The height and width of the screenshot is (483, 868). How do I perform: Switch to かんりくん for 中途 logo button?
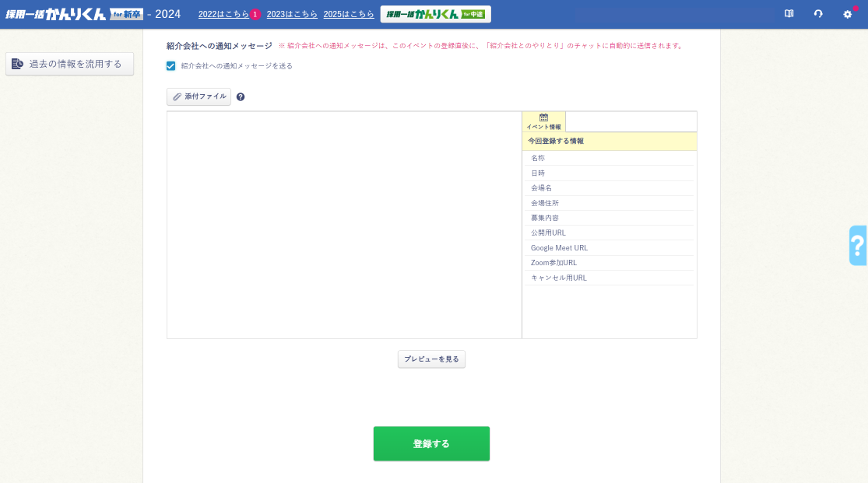435,14
